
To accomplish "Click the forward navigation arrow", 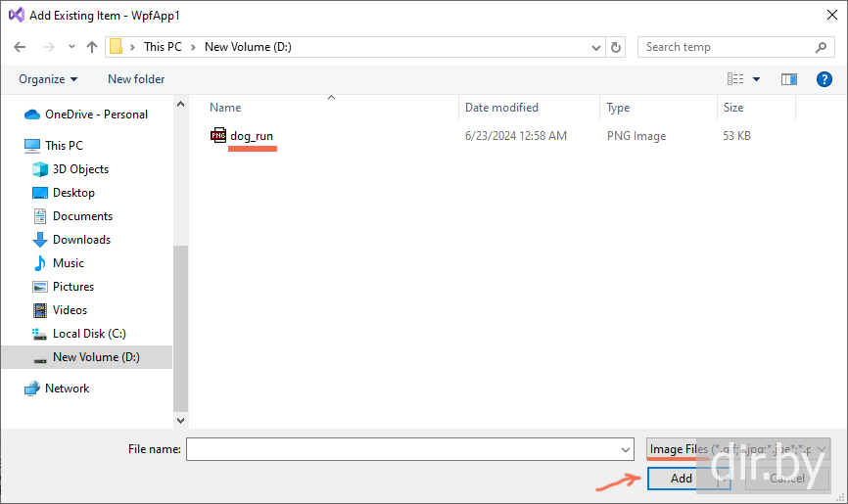I will tap(49, 47).
